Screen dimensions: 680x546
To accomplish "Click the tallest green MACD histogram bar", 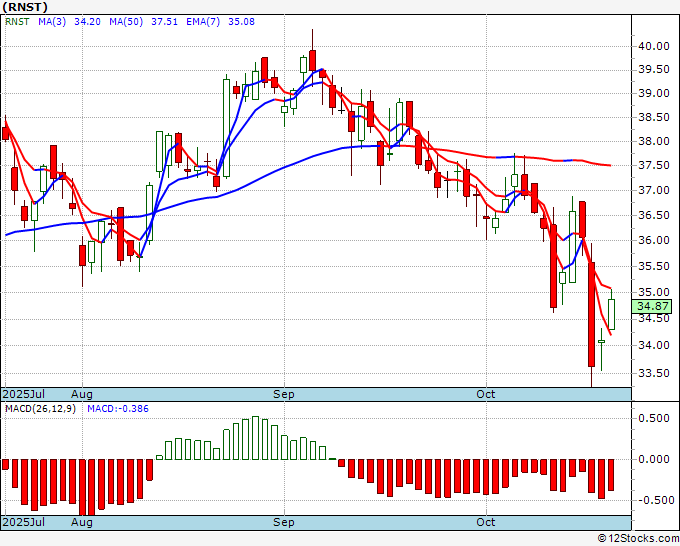I will tap(255, 438).
